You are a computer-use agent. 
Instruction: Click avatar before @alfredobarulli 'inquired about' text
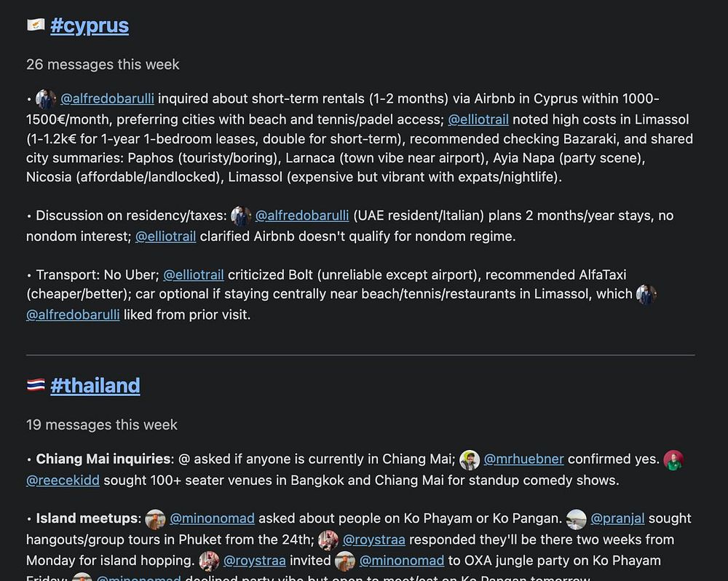(46, 98)
